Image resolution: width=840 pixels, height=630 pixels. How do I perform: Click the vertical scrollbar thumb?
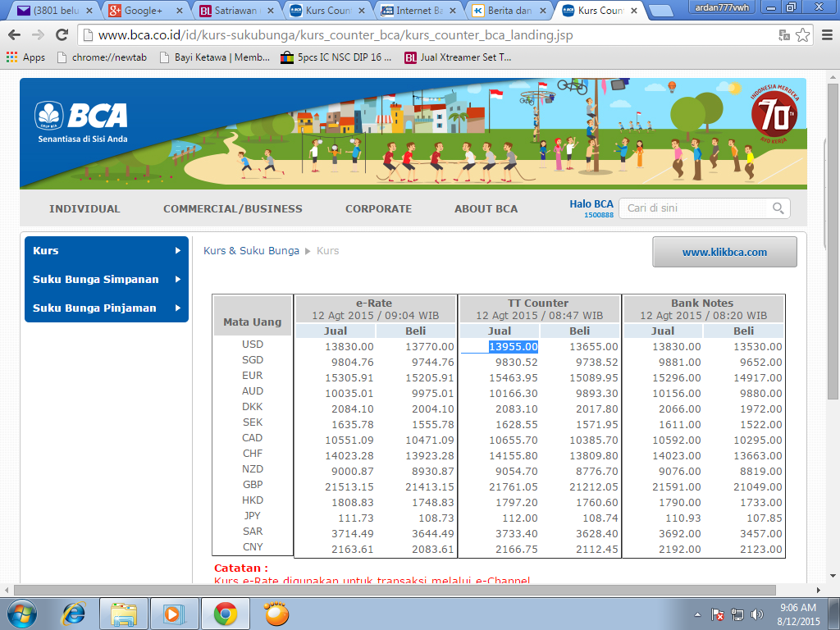832,241
